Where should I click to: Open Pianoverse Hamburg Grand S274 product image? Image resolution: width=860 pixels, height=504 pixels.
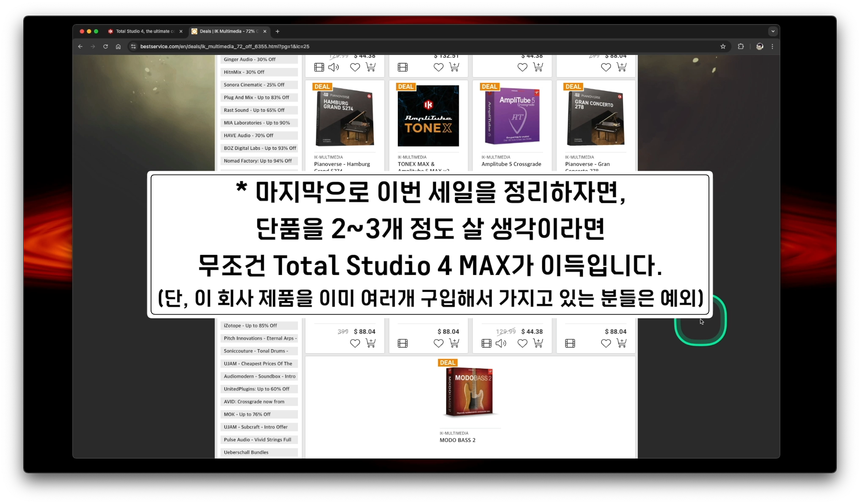[x=345, y=116]
